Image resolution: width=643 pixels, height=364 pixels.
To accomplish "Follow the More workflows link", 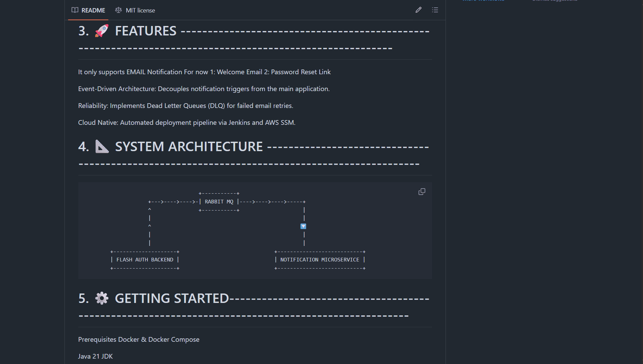I will click(x=483, y=1).
